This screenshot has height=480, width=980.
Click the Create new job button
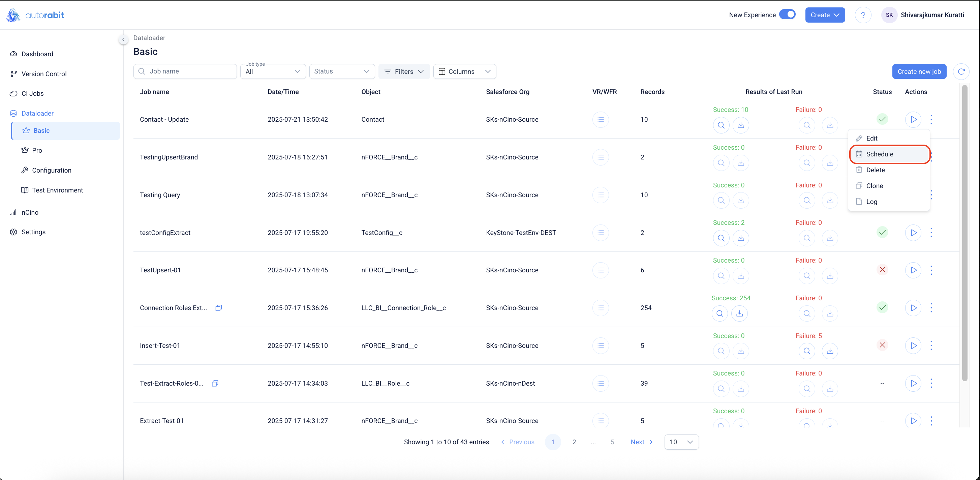[919, 71]
